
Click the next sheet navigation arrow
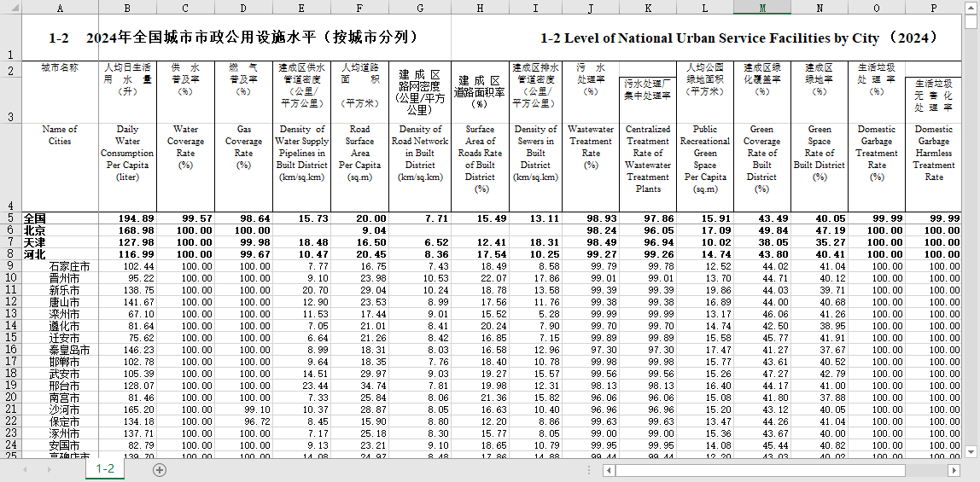pyautogui.click(x=50, y=470)
